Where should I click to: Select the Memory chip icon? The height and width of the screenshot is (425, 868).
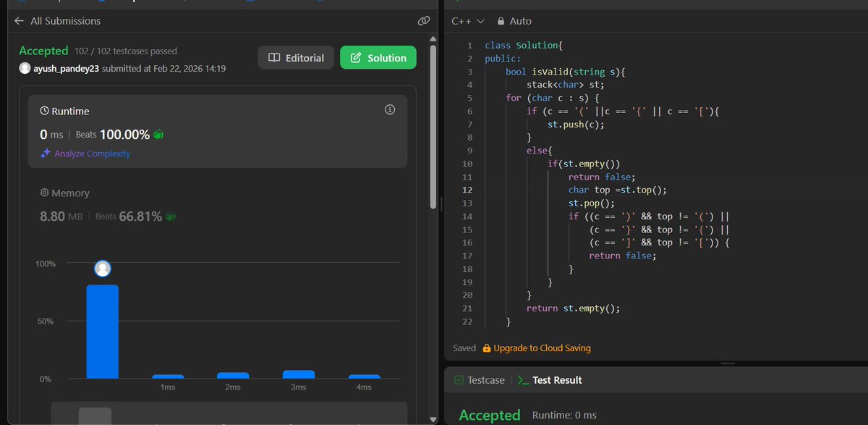(x=44, y=193)
